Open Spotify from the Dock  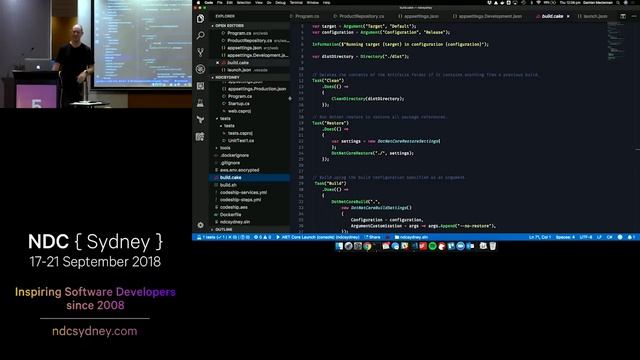[x=432, y=246]
